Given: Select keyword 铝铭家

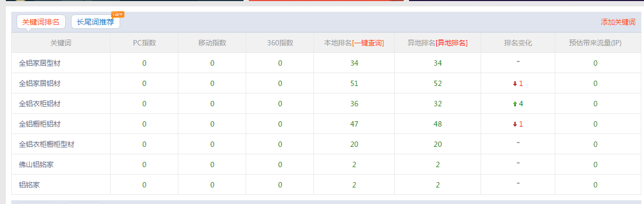Looking at the screenshot, I should point(29,185).
